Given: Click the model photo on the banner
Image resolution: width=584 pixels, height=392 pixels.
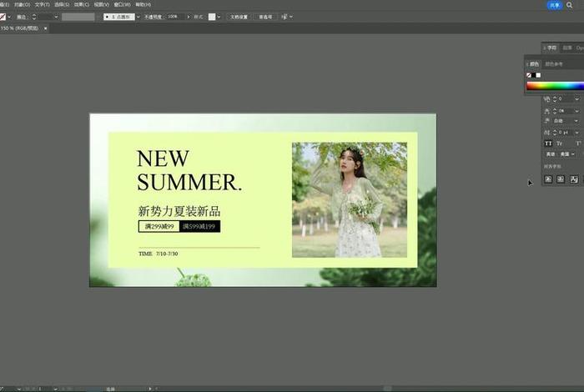Looking at the screenshot, I should [349, 199].
